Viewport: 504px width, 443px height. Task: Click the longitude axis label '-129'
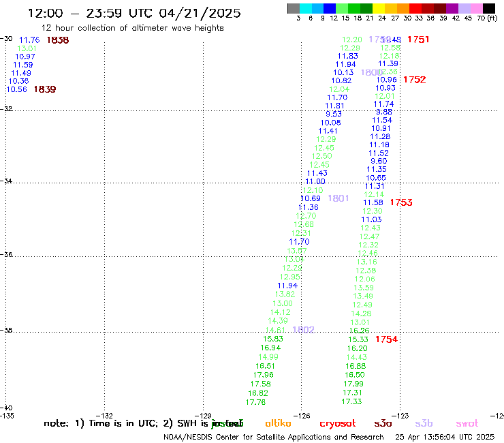click(204, 416)
